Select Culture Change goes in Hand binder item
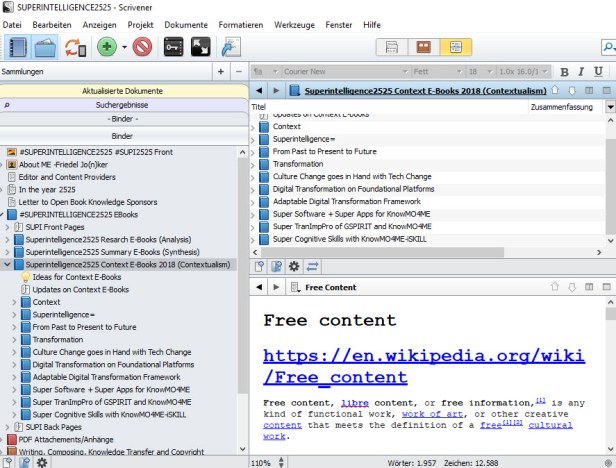The height and width of the screenshot is (468, 616). pos(111,352)
